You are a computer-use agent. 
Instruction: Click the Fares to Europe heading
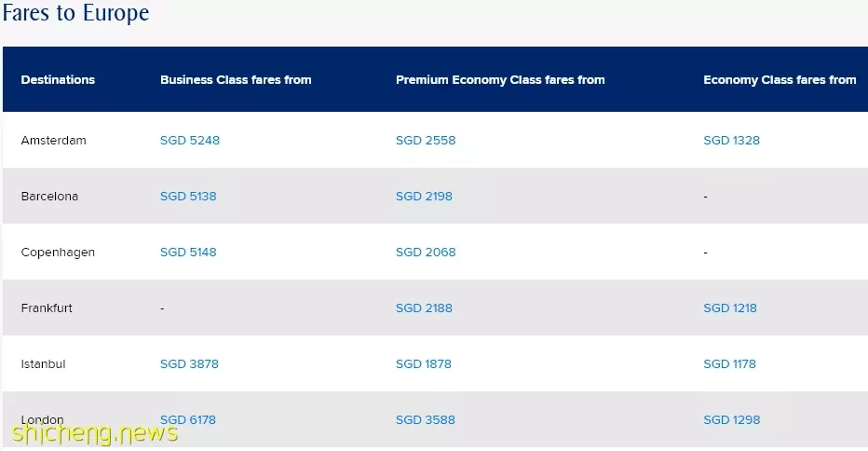[x=75, y=13]
